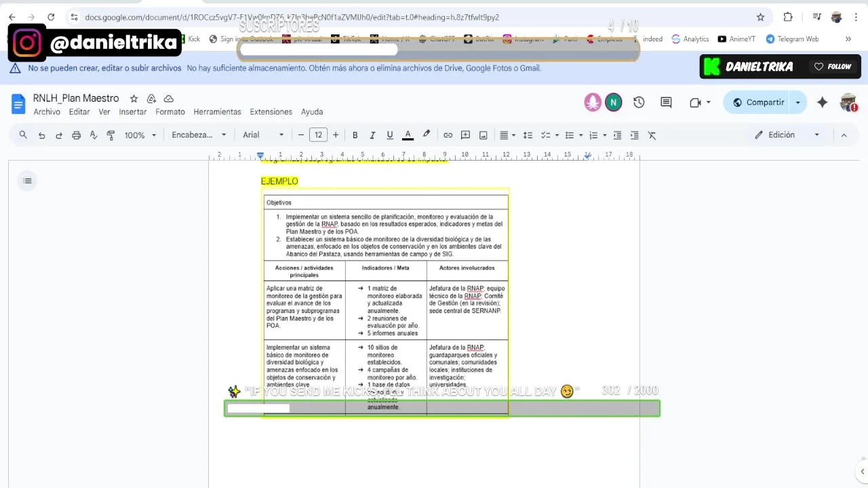Open the Editar menu
This screenshot has height=488, width=868.
pos(79,112)
